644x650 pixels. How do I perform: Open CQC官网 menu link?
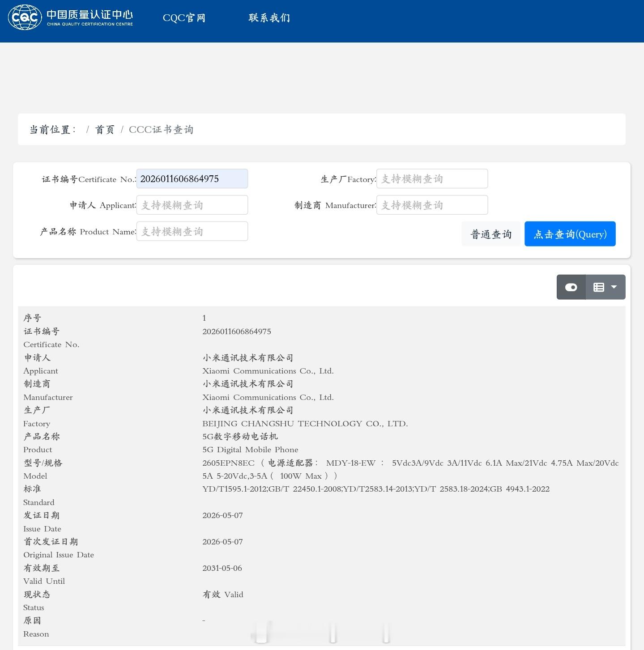[x=184, y=18]
